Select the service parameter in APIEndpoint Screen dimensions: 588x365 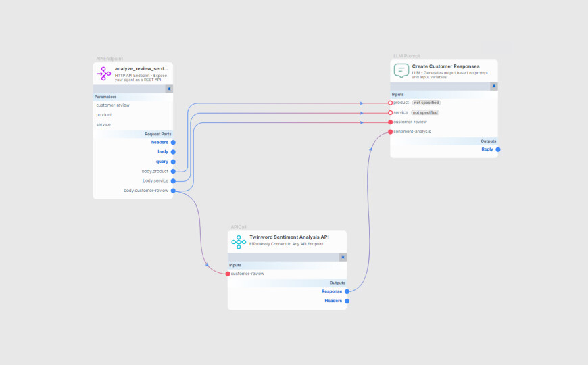click(x=103, y=124)
